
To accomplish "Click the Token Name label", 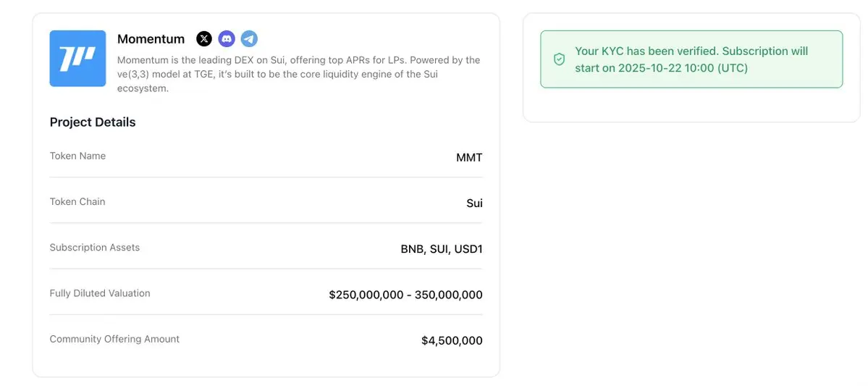I will (x=77, y=156).
